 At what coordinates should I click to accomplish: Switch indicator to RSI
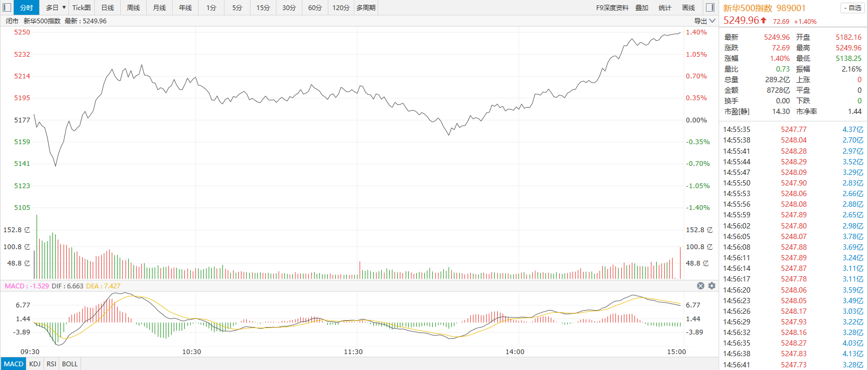51,364
